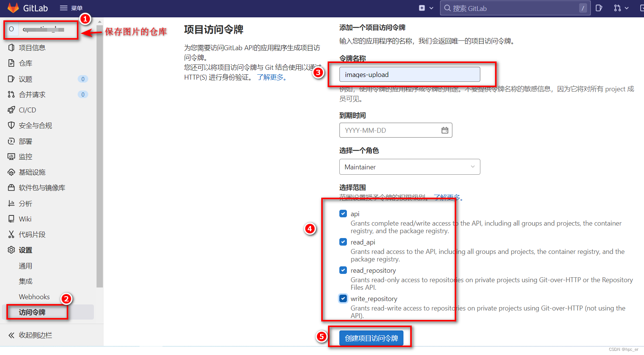644x355 pixels.
Task: Click the create new plus icon
Action: point(422,8)
